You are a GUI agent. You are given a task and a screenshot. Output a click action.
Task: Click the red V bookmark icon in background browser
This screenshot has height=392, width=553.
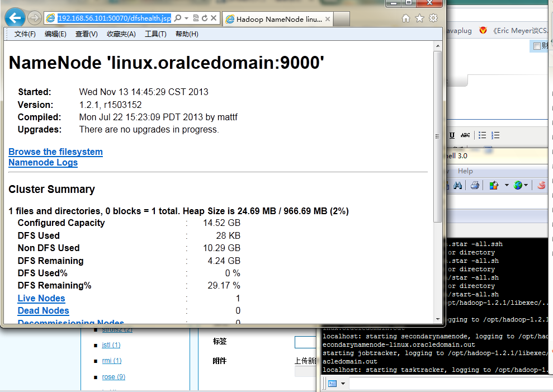pos(483,30)
